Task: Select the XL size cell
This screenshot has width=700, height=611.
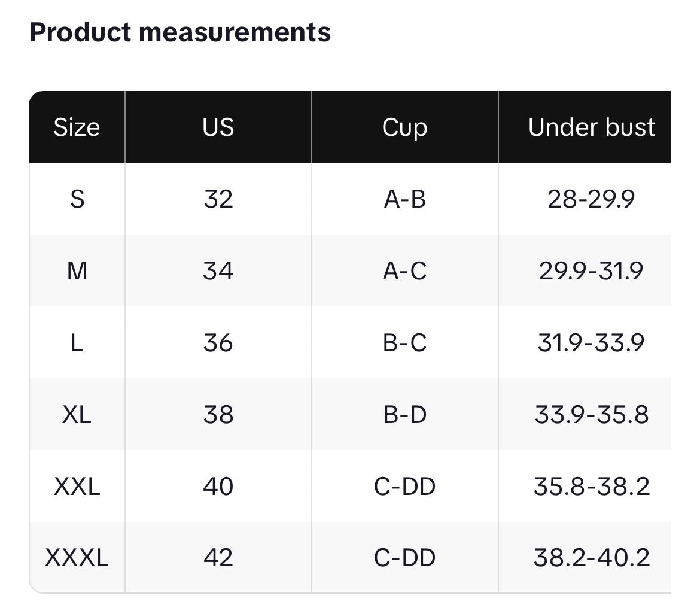Action: pos(77,414)
